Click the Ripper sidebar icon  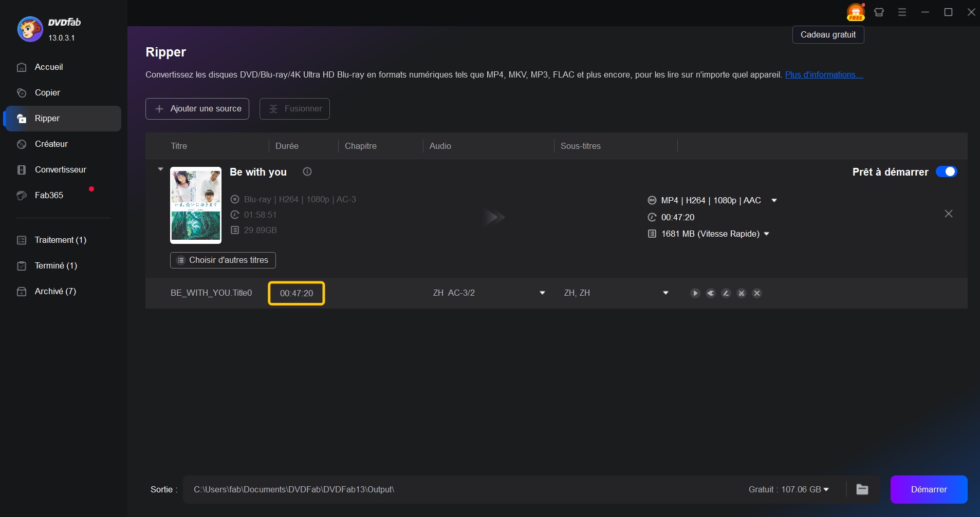pyautogui.click(x=22, y=119)
